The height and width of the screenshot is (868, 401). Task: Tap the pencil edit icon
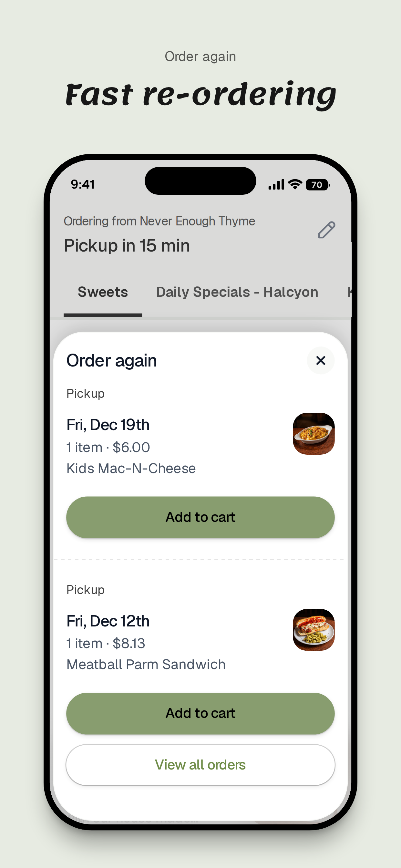click(326, 230)
